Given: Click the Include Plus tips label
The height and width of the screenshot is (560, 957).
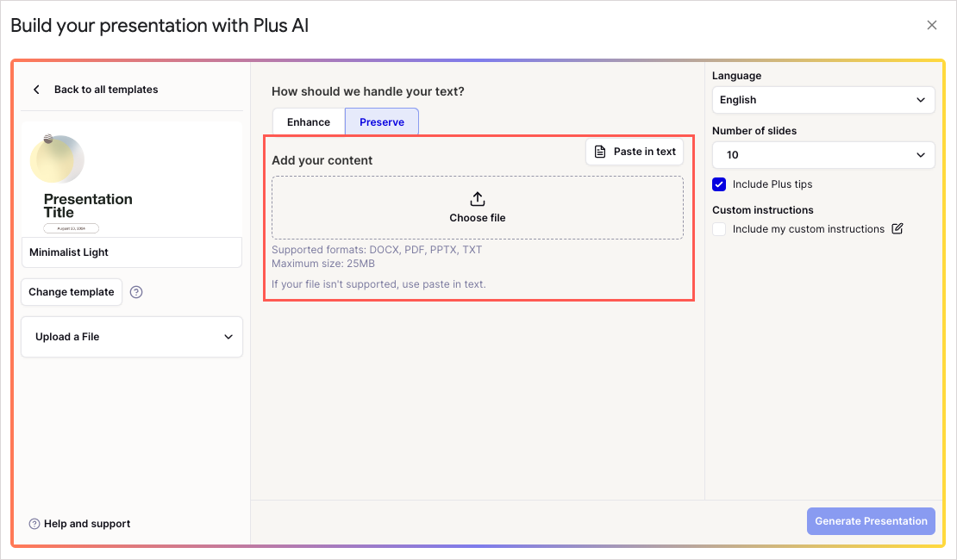Looking at the screenshot, I should tap(772, 184).
